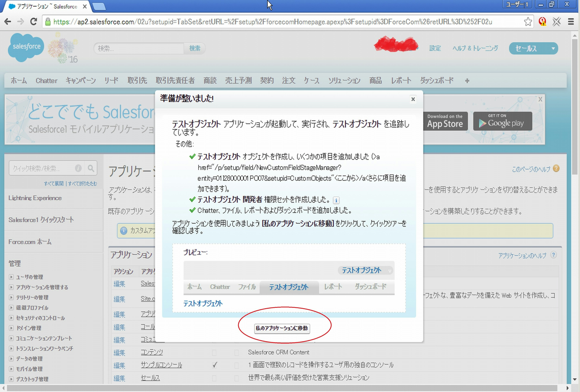Open the ヘルプ & トレーニング link
Viewport: 580px width, 392px height.
[x=475, y=48]
